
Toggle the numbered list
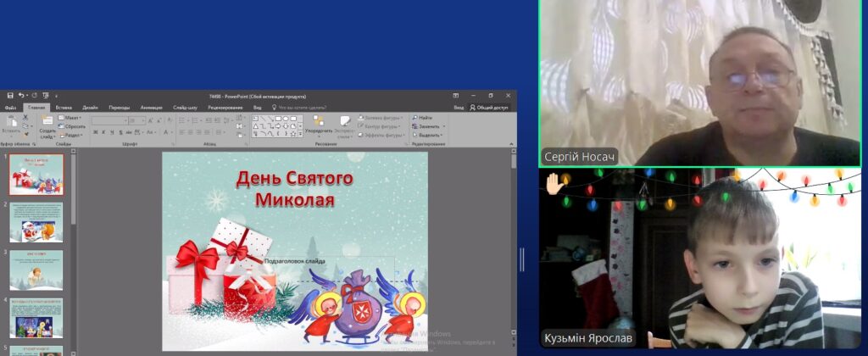tap(196, 120)
